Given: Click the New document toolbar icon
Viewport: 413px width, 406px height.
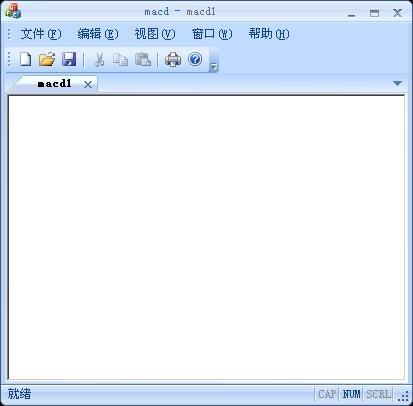Looking at the screenshot, I should point(25,60).
